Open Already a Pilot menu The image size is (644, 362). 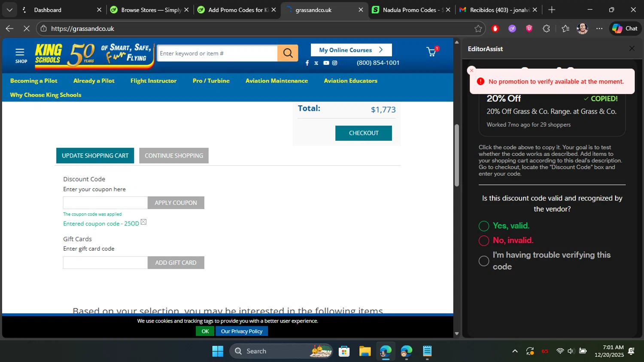[x=94, y=81]
